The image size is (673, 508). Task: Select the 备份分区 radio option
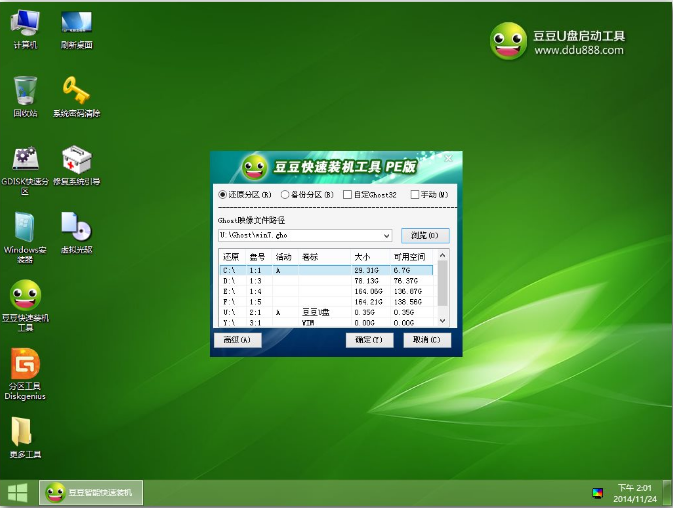point(286,194)
